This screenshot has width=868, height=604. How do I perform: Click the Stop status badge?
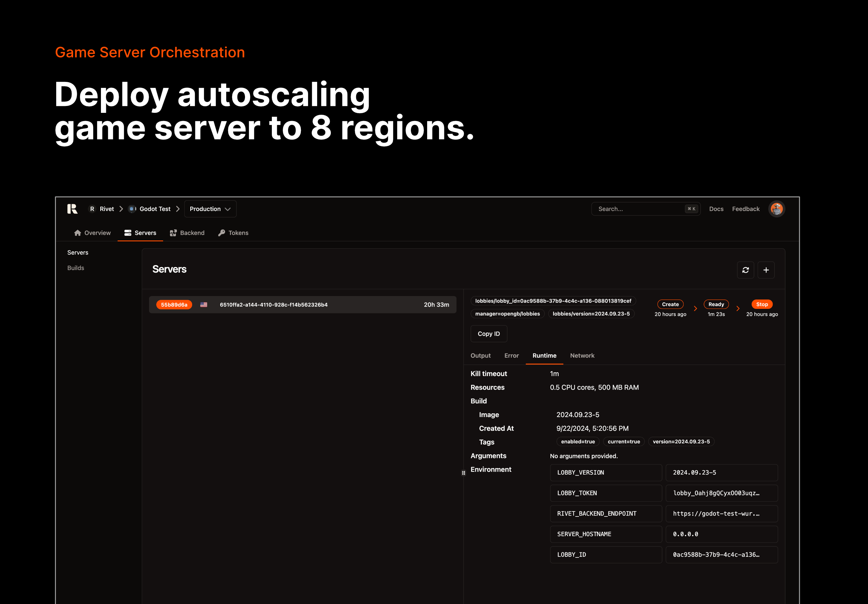coord(762,304)
